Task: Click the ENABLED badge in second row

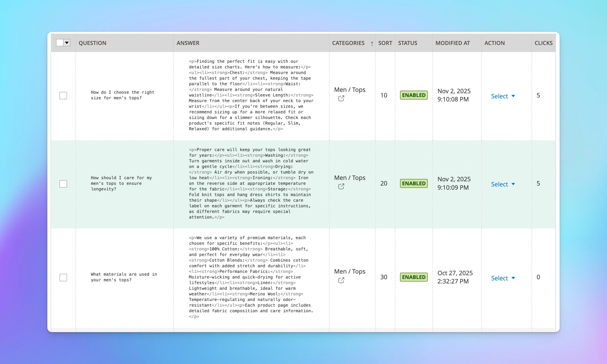Action: [x=414, y=183]
